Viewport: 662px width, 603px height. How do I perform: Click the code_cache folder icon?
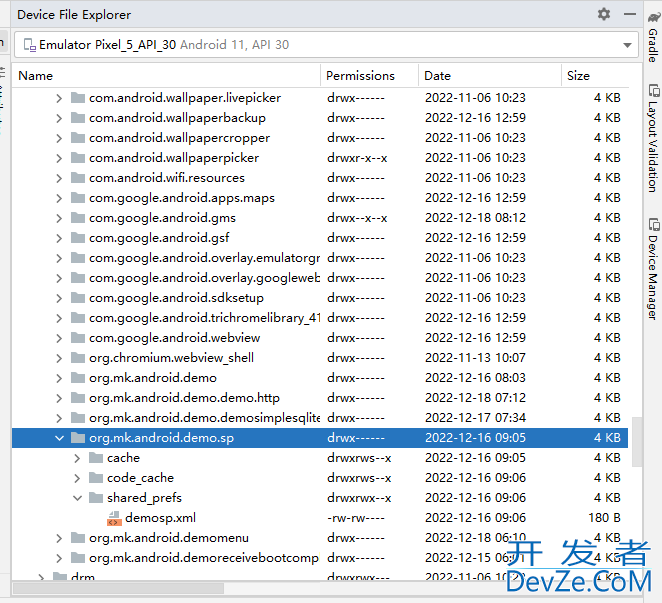click(96, 478)
